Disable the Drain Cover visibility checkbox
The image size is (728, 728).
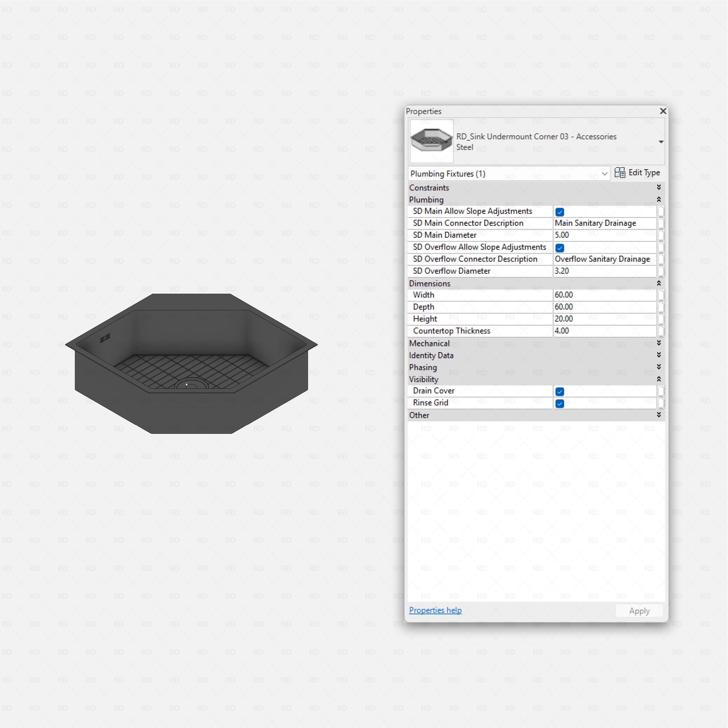[x=560, y=392]
